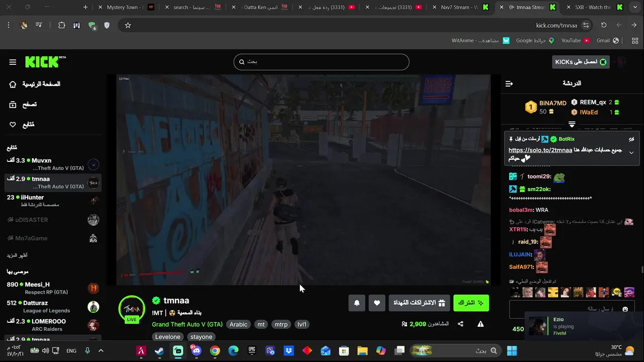Open the emoji picker in the chat box
The width and height of the screenshot is (644, 362).
[625, 309]
